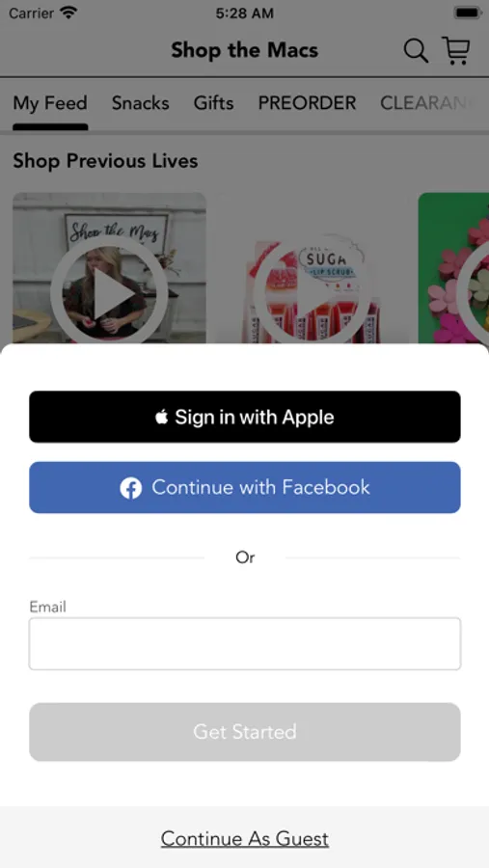Tap the battery indicator icon
Viewport: 489px width, 868px height.
pyautogui.click(x=466, y=13)
